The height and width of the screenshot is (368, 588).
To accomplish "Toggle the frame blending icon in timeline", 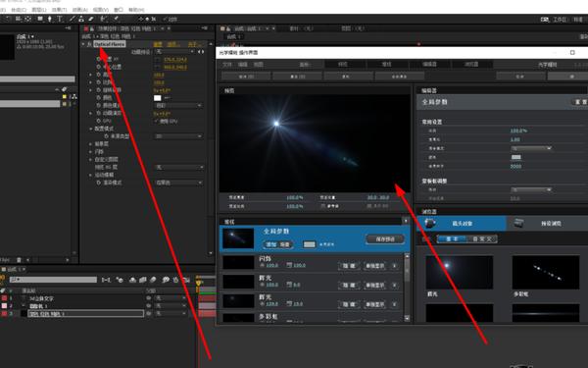I will [x=143, y=280].
